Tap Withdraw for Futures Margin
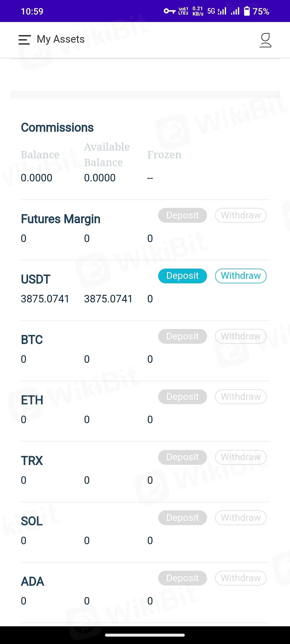 point(241,215)
